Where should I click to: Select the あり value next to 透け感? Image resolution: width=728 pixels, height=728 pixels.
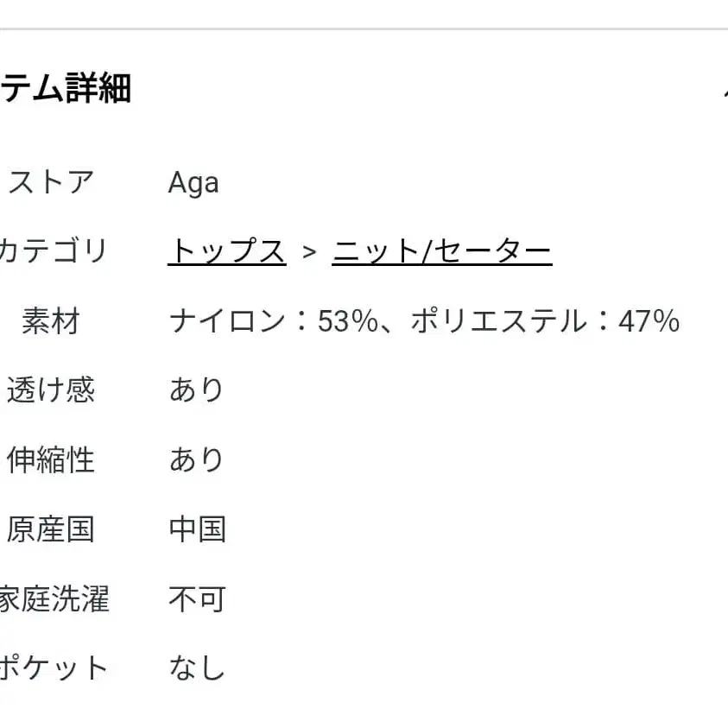(197, 390)
